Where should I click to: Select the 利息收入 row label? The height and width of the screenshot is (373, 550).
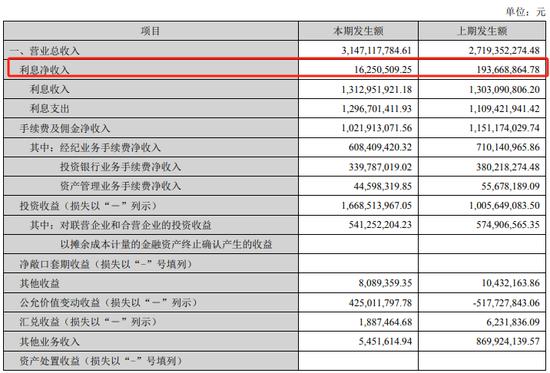click(49, 89)
